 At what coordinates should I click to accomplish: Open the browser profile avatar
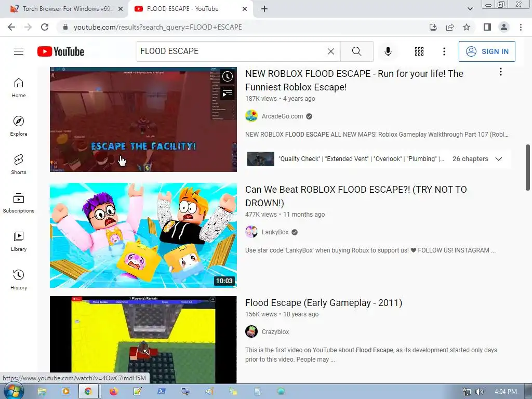pos(504,27)
